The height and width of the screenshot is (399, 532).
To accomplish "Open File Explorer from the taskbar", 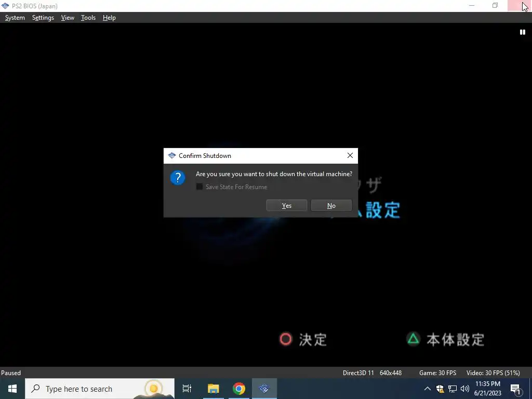I will 214,389.
